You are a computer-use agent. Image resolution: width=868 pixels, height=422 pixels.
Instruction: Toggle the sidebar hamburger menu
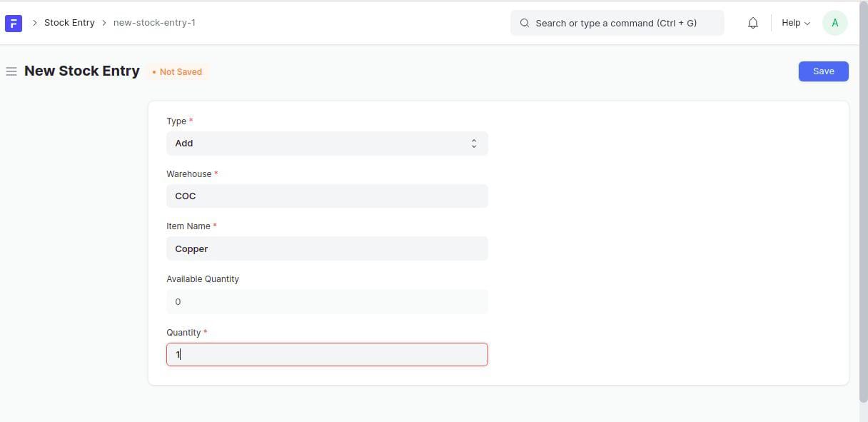(x=11, y=71)
